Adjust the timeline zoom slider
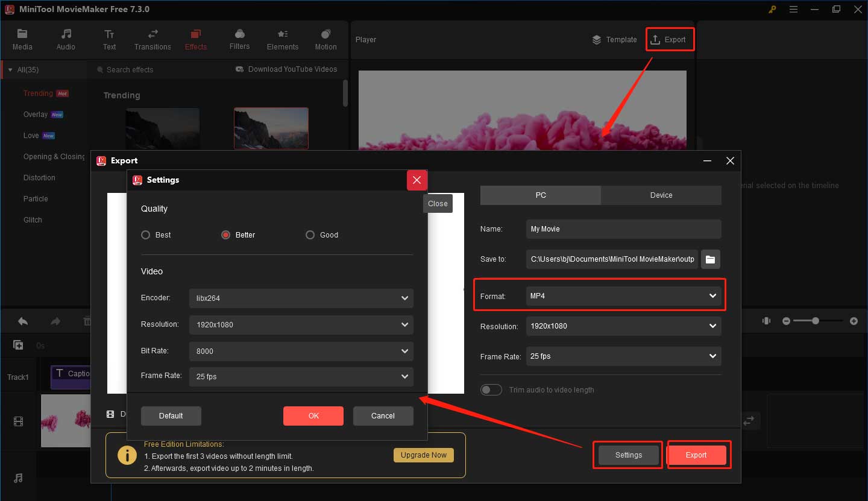This screenshot has width=868, height=501. [816, 321]
